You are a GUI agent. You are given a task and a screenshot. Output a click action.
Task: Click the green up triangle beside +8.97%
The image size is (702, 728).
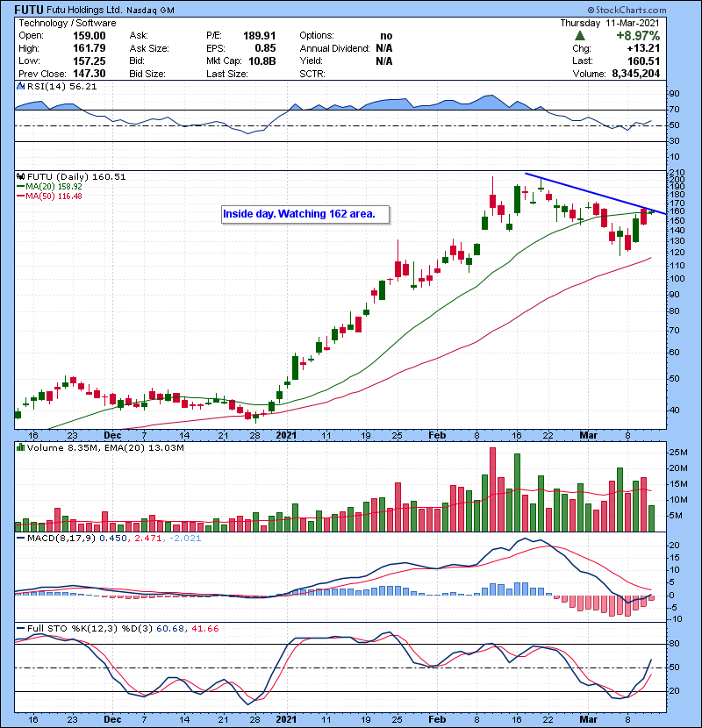[579, 36]
